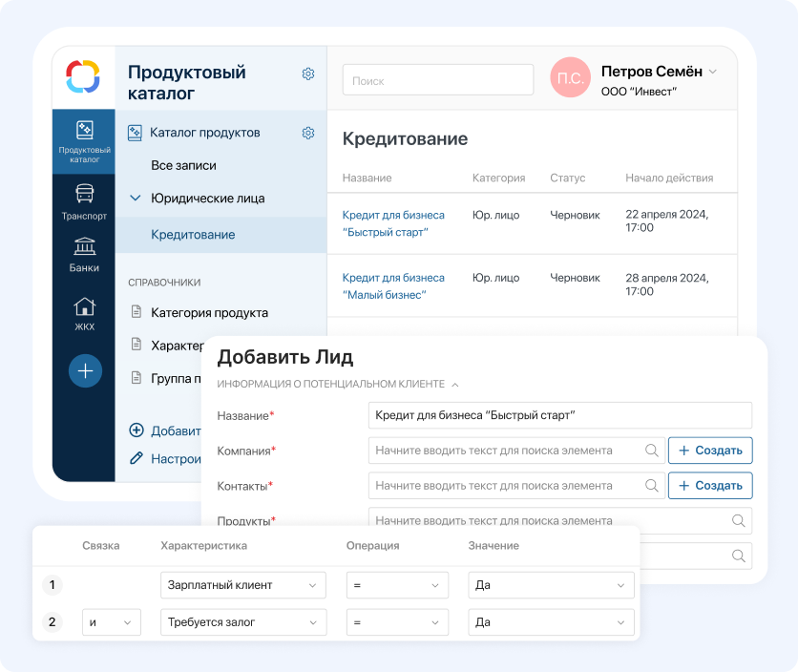Screen dimensions: 798x672
Task: Open the Зарплатный клиент characteristic dropdown
Action: pyautogui.click(x=242, y=585)
